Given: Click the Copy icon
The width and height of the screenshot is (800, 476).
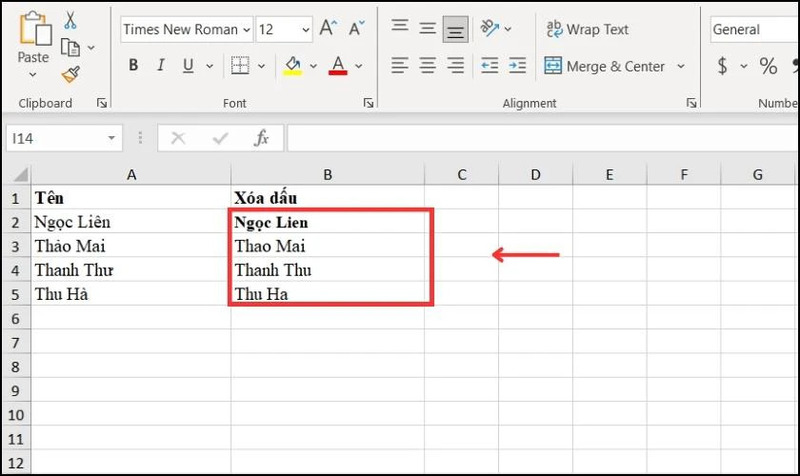Looking at the screenshot, I should tap(70, 47).
